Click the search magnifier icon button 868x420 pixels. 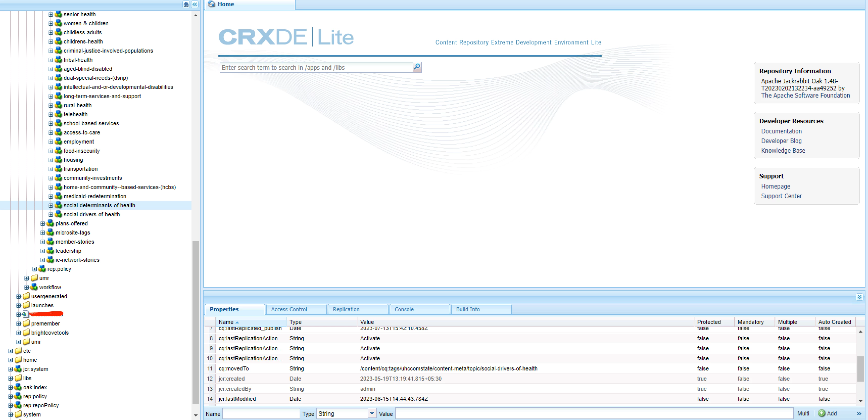coord(417,67)
